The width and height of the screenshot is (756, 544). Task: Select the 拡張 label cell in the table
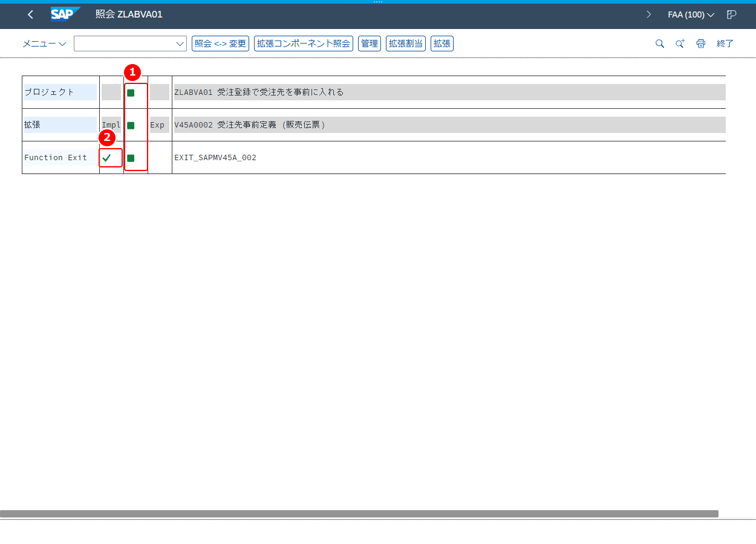[60, 125]
